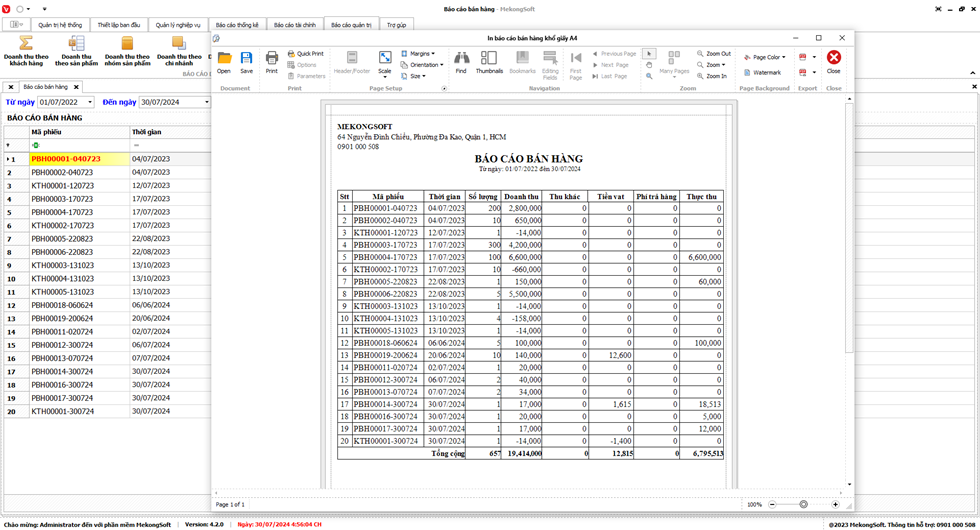Click the Zoom In button

pyautogui.click(x=712, y=76)
